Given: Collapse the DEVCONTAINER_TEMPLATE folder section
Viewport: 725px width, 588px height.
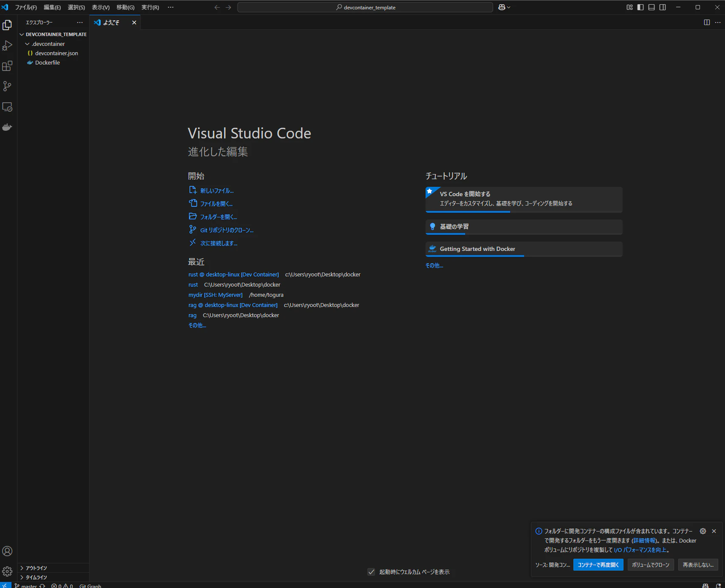Looking at the screenshot, I should [x=54, y=34].
